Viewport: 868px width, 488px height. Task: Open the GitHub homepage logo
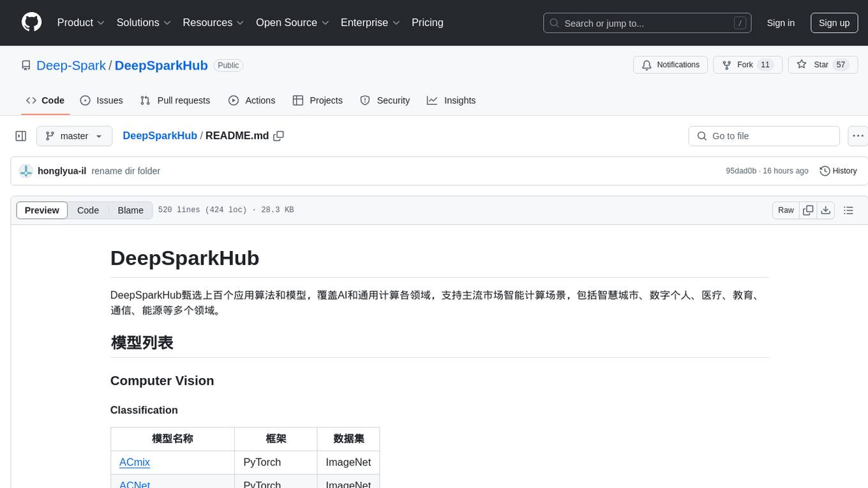tap(31, 22)
